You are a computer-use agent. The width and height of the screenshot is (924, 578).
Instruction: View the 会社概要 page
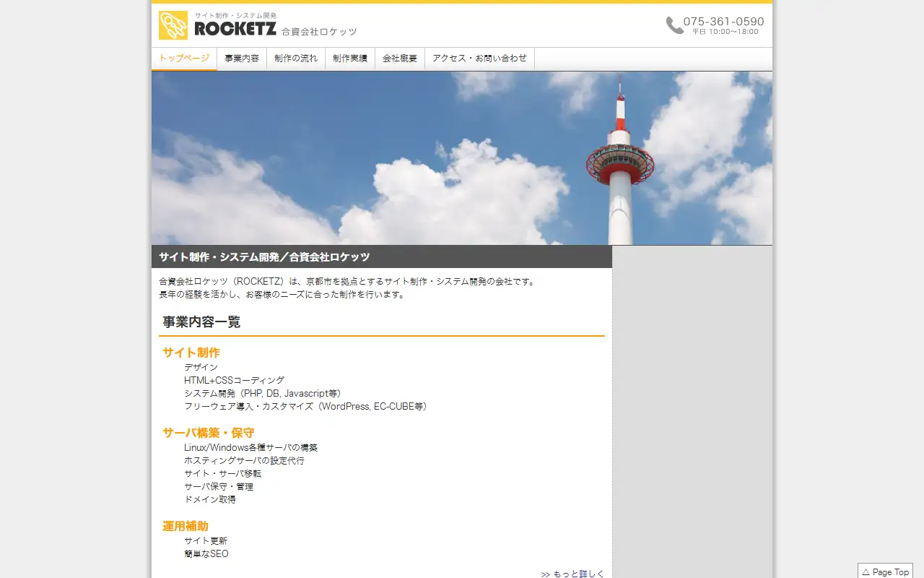(x=400, y=59)
